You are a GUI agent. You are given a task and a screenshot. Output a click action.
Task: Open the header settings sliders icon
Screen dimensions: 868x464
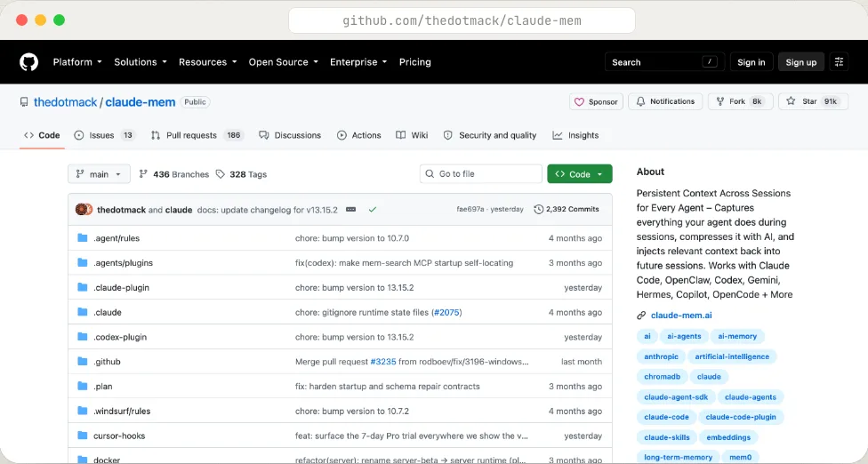click(840, 62)
